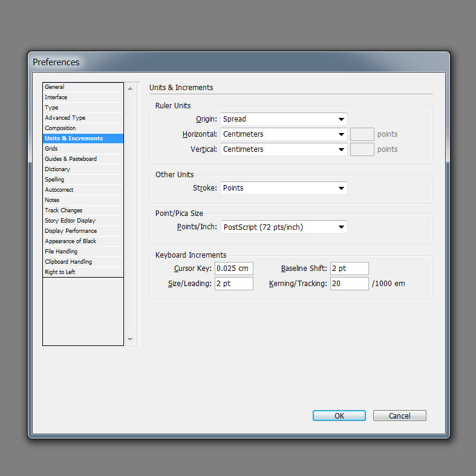
Task: Select the Interface preferences category
Action: 83,97
